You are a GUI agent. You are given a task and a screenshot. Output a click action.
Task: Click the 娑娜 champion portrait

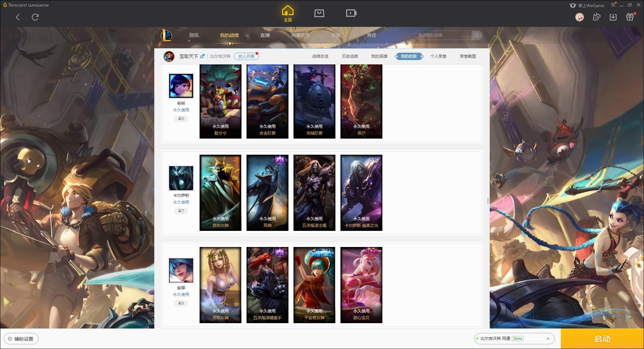pyautogui.click(x=181, y=270)
